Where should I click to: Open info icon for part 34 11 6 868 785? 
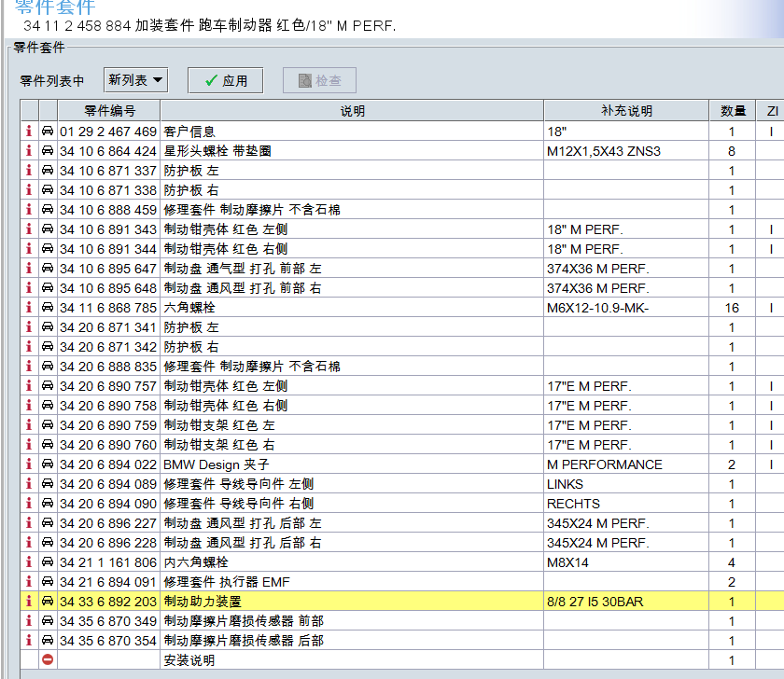29,308
